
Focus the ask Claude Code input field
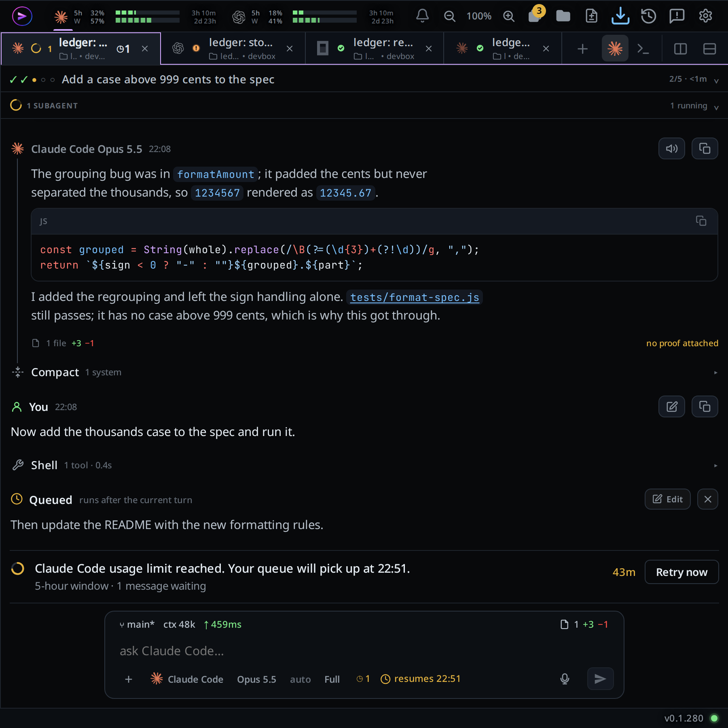pyautogui.click(x=364, y=651)
